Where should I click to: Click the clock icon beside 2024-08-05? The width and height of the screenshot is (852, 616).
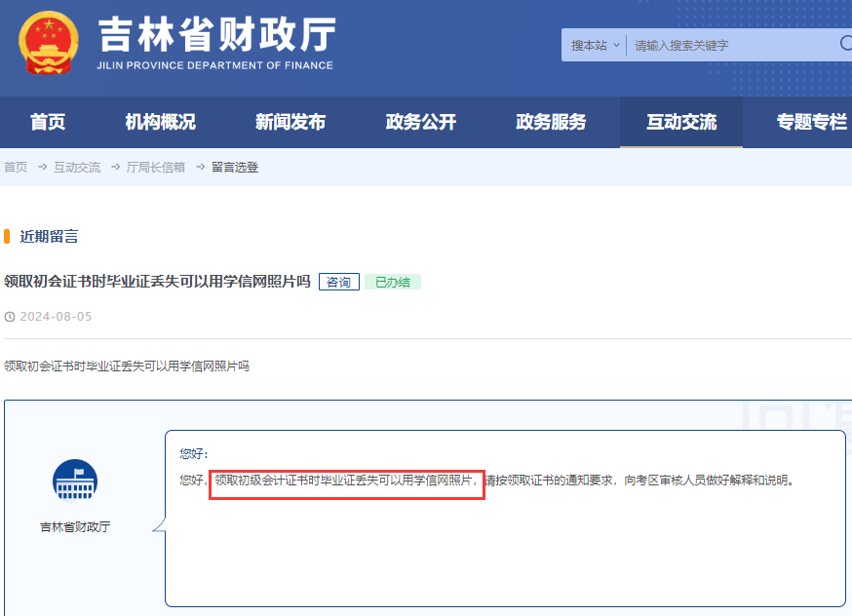[x=10, y=317]
